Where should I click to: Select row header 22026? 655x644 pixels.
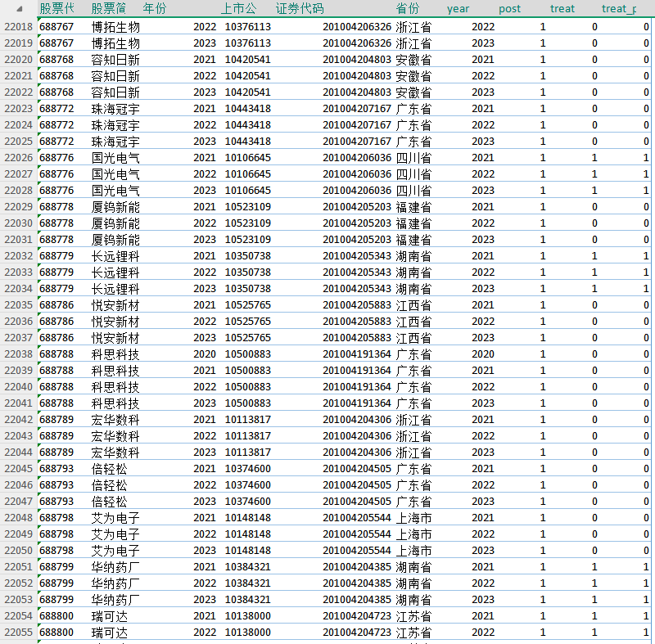(18, 158)
